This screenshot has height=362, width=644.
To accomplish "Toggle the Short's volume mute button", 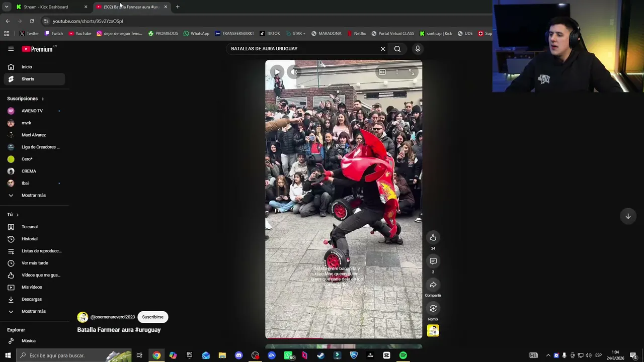I will (x=294, y=72).
